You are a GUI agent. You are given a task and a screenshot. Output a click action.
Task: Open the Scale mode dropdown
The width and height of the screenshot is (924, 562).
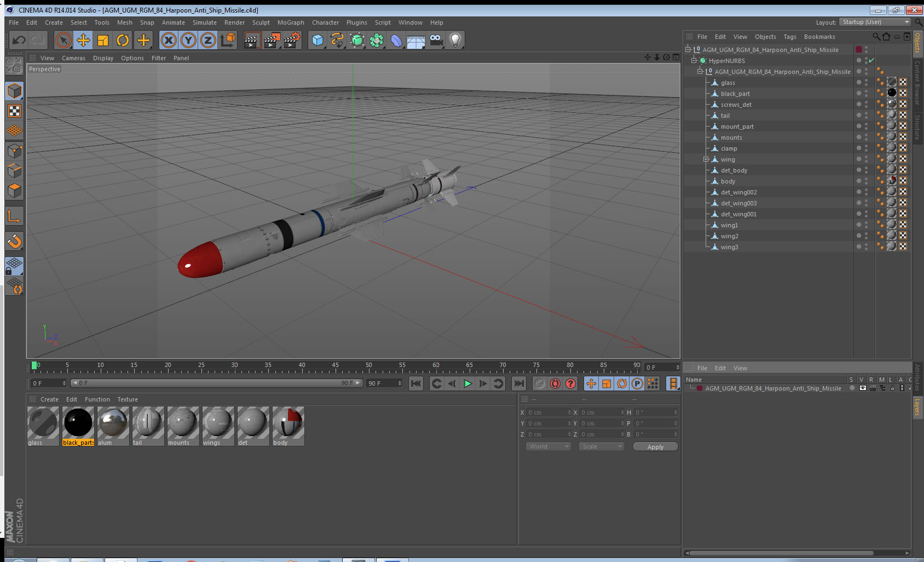point(602,446)
